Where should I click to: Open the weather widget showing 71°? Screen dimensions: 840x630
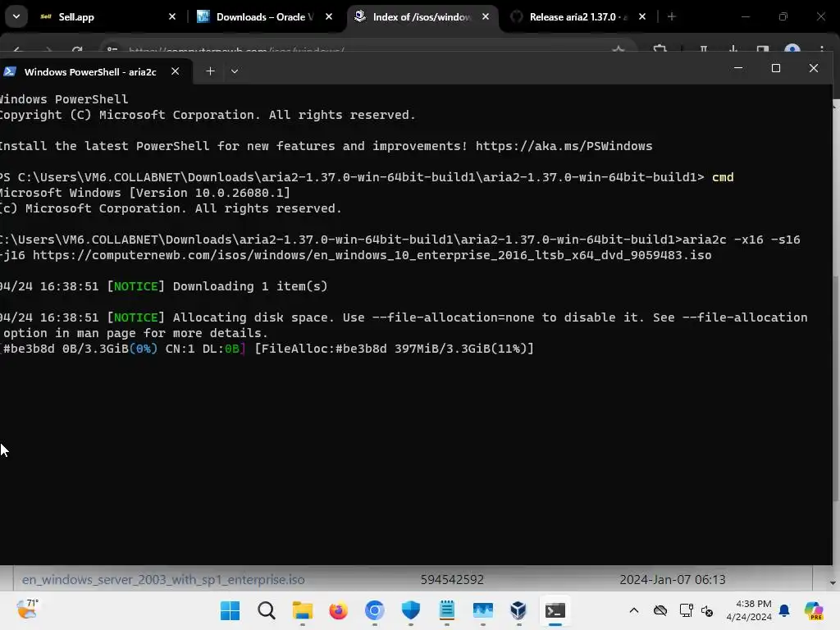pos(27,609)
